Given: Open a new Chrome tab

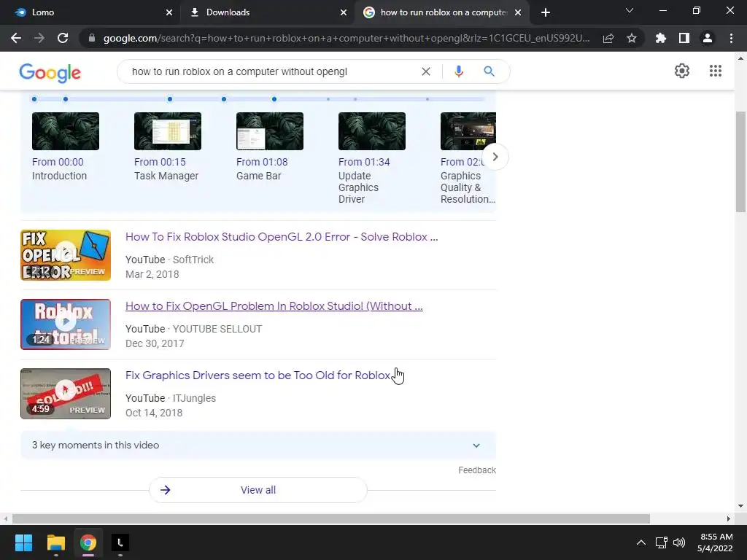Looking at the screenshot, I should [x=546, y=12].
